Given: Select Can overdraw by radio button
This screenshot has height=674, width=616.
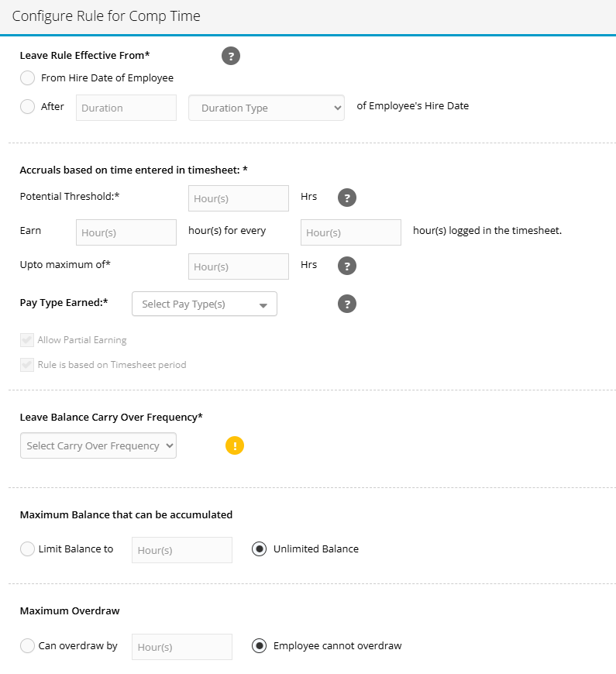Looking at the screenshot, I should pos(28,646).
